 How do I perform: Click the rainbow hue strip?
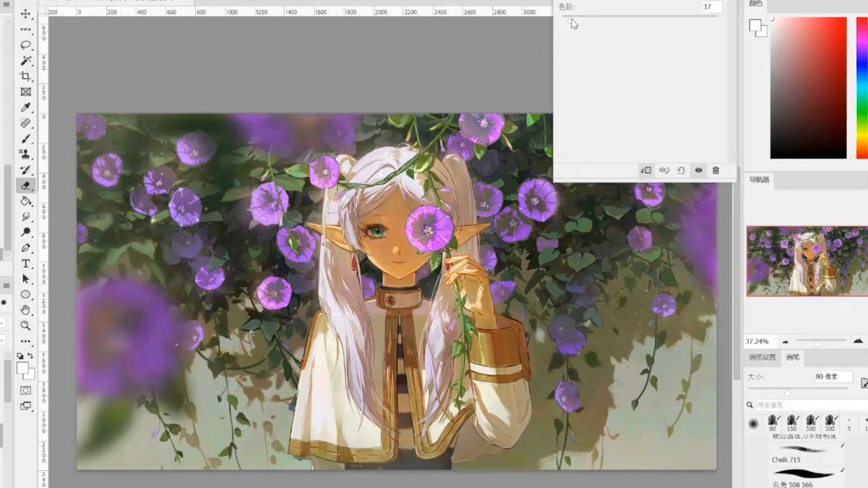coord(862,87)
